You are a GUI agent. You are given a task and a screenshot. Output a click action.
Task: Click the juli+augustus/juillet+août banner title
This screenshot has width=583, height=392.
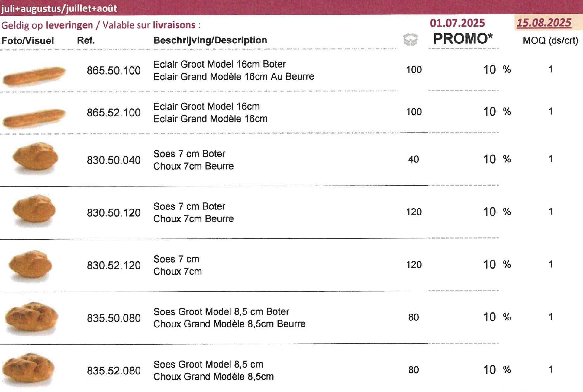59,8
